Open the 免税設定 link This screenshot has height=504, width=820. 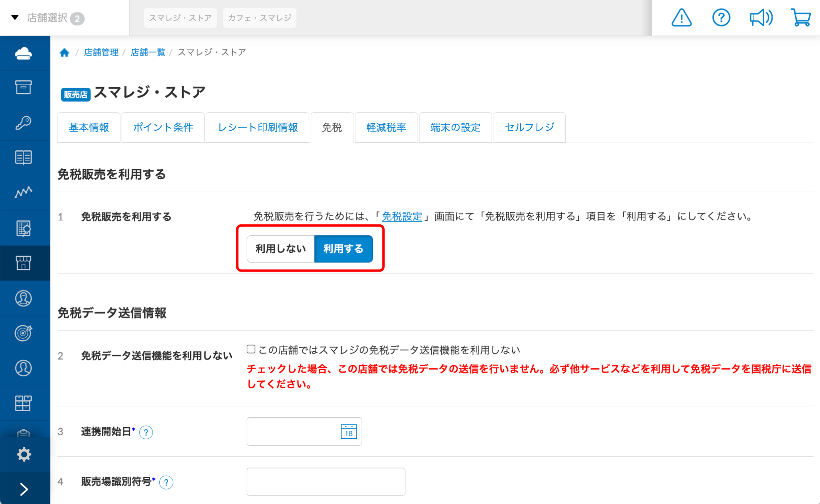tap(402, 216)
